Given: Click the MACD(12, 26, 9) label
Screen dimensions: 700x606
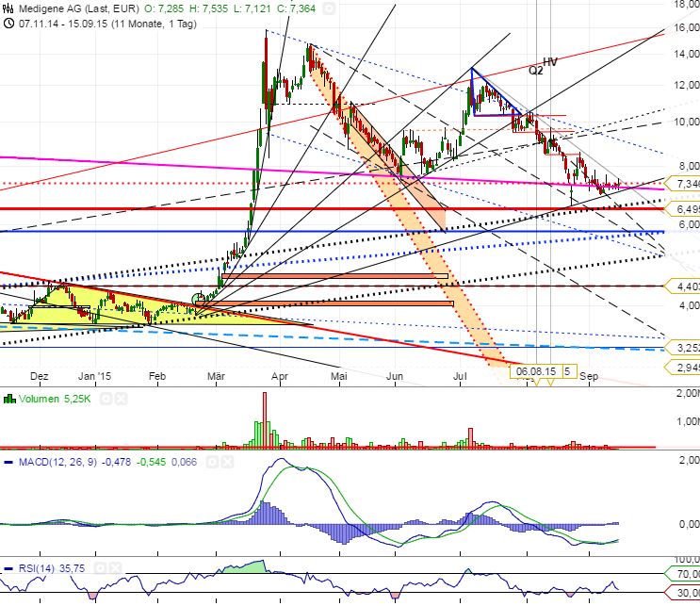Looking at the screenshot, I should (57, 462).
